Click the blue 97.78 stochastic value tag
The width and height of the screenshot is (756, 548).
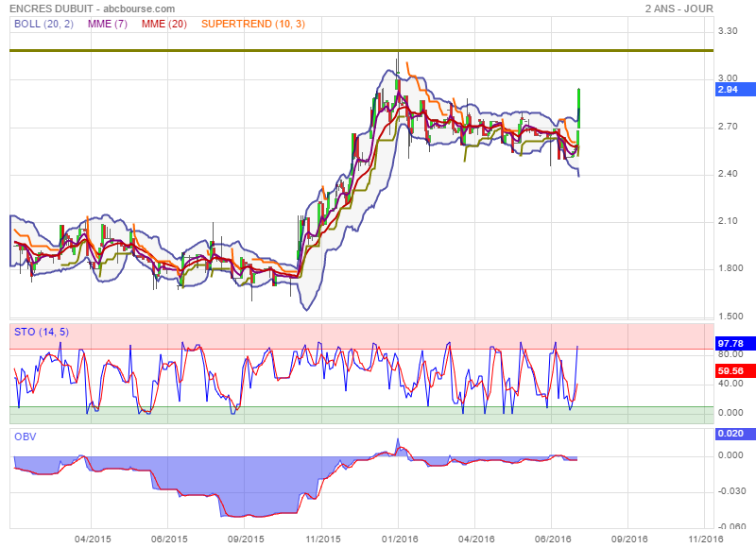(735, 343)
